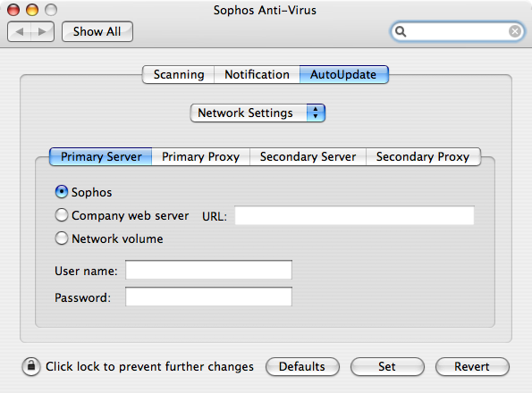Select the Network volume radio button
Screen dimensions: 532x393
point(62,238)
